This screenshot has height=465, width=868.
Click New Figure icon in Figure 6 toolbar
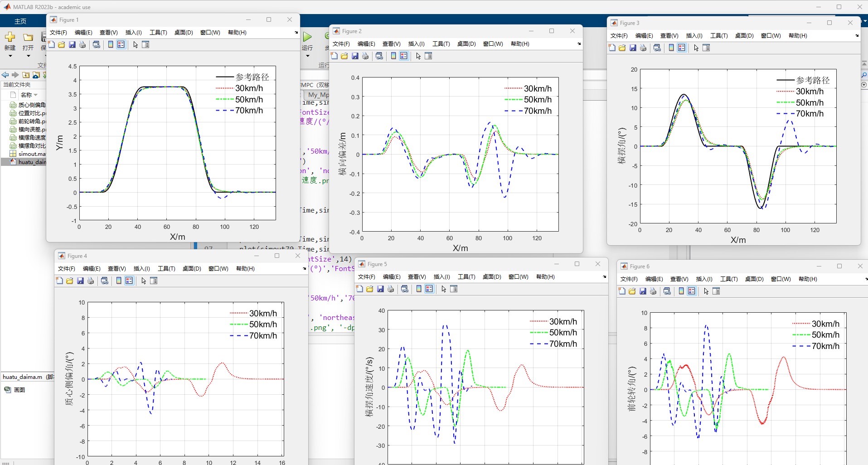(622, 291)
